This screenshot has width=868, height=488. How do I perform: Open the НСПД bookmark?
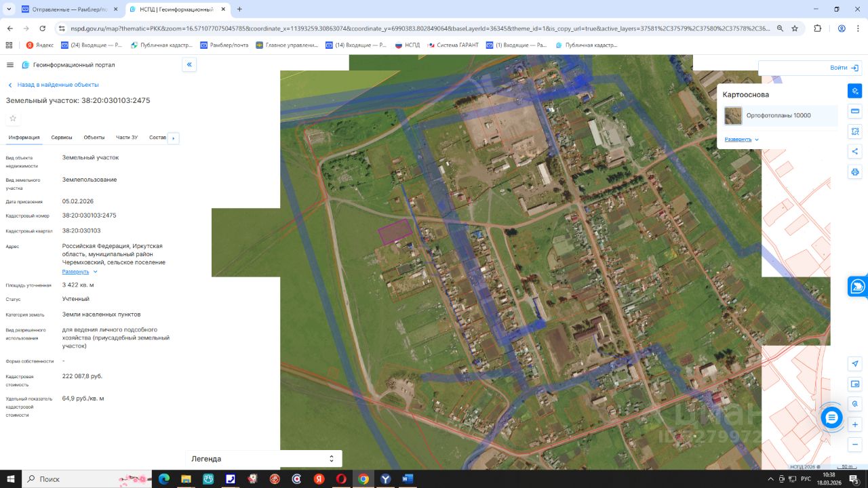(408, 45)
